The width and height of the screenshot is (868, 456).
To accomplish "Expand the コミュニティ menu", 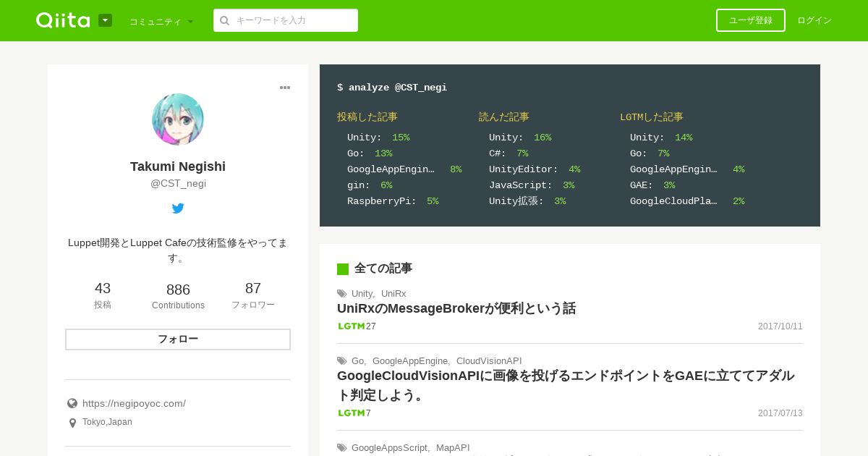I will tap(161, 22).
